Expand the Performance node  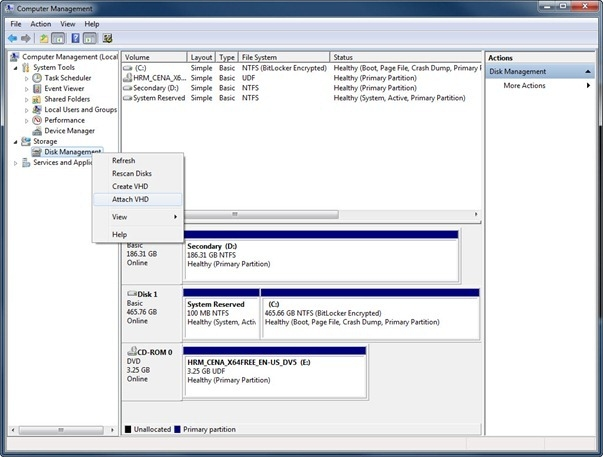point(27,121)
